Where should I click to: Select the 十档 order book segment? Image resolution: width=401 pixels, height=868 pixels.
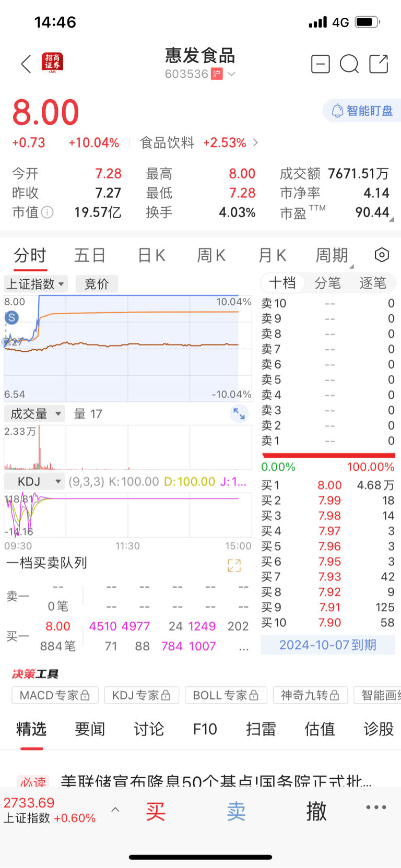(x=282, y=283)
